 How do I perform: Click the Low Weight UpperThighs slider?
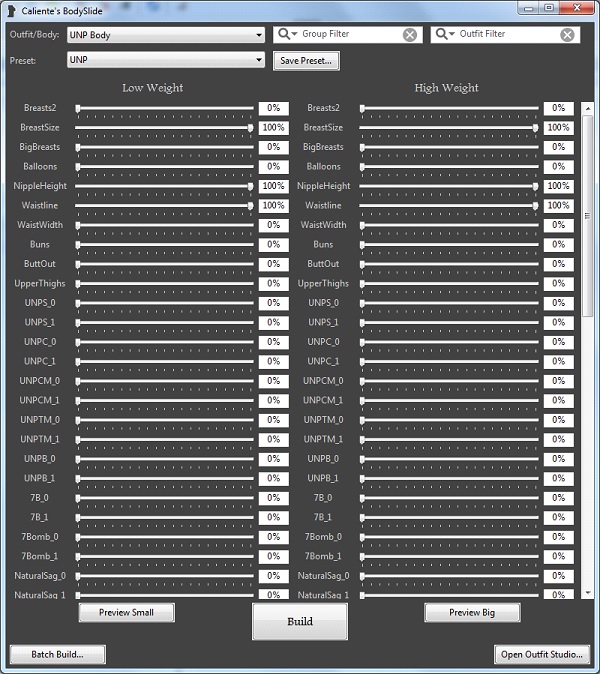pyautogui.click(x=164, y=284)
